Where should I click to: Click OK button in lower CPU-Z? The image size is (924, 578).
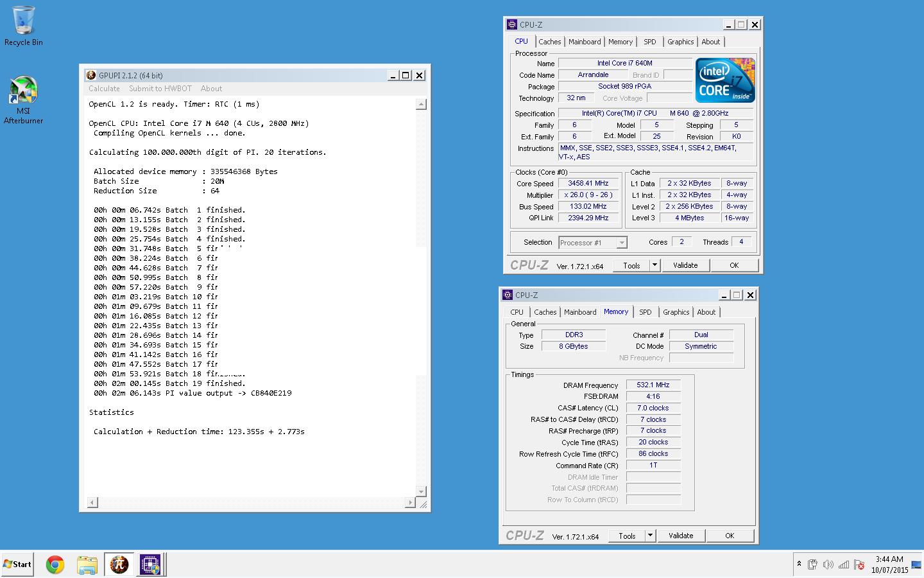730,536
